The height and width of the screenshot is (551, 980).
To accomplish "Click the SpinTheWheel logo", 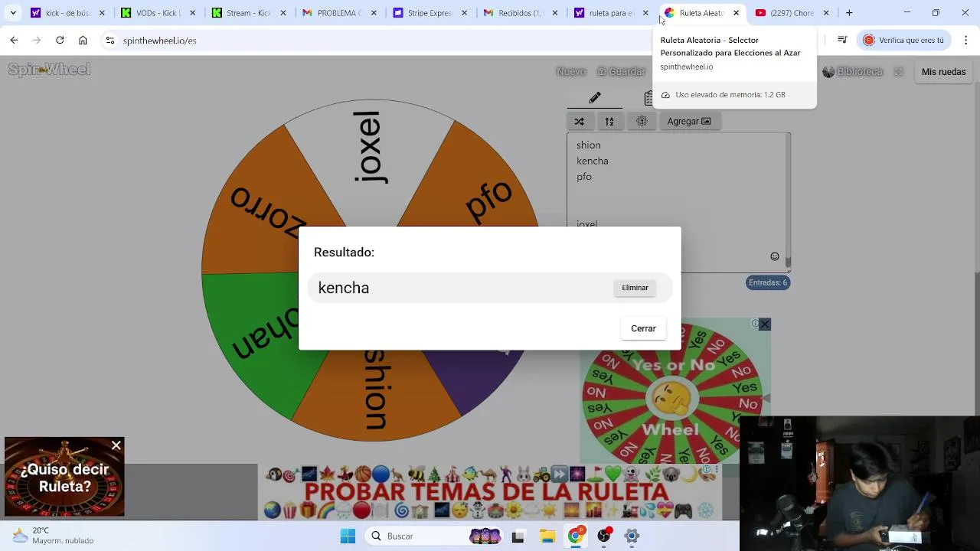I will click(49, 70).
